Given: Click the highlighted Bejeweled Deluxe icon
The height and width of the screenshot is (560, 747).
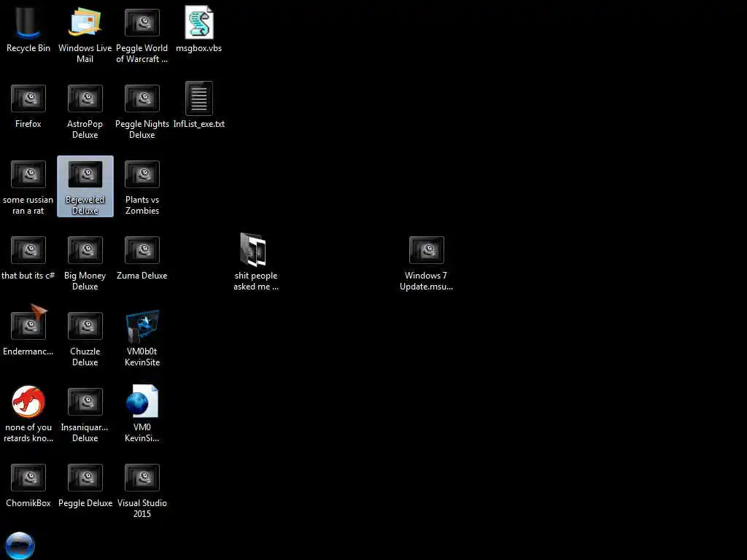Looking at the screenshot, I should 85,186.
